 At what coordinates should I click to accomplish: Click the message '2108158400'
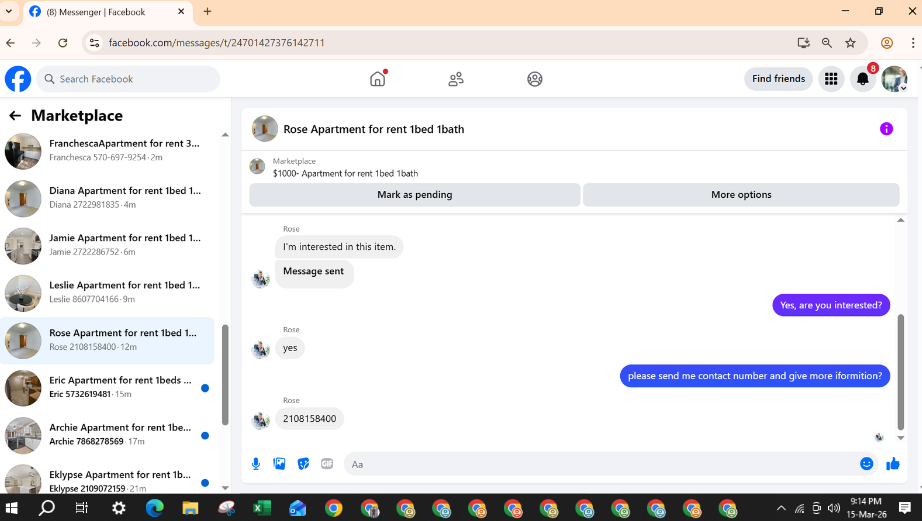pos(309,419)
